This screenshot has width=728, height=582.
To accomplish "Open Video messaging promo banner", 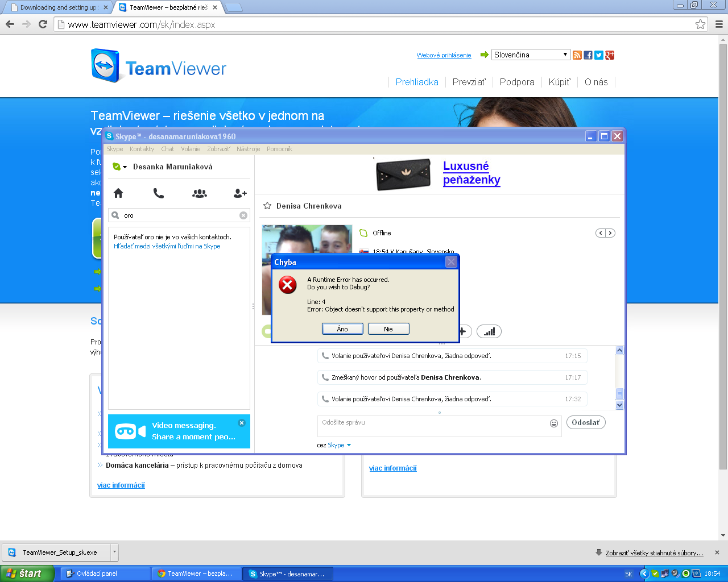I will pos(179,431).
